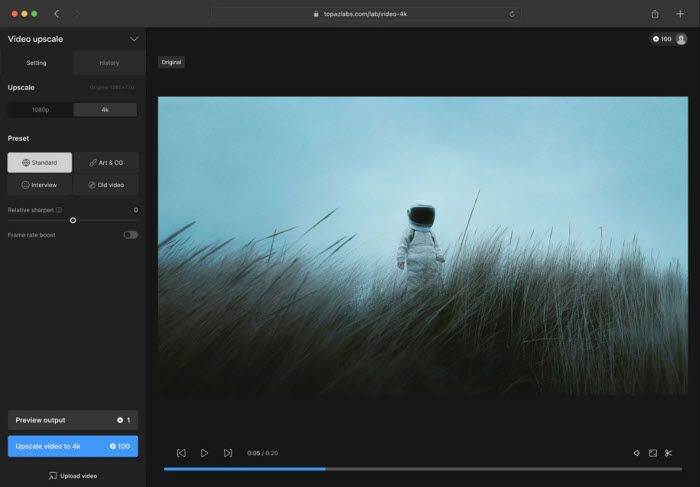
Task: Skip to next frame icon
Action: [228, 453]
